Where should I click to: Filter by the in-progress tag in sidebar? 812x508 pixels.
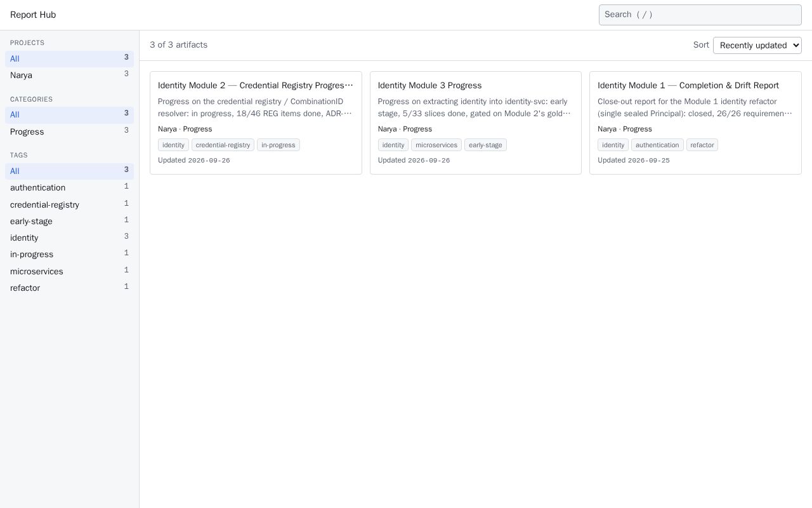(69, 254)
